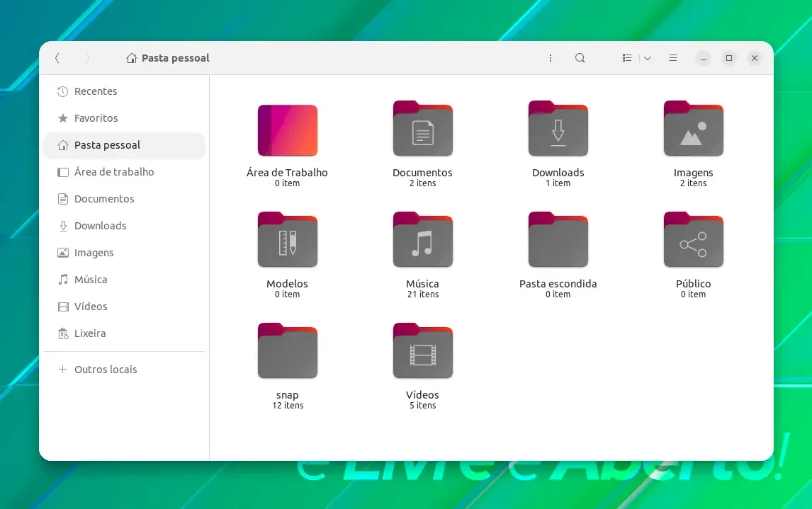Click the "Público" folder name
This screenshot has width=812, height=509.
694,283
